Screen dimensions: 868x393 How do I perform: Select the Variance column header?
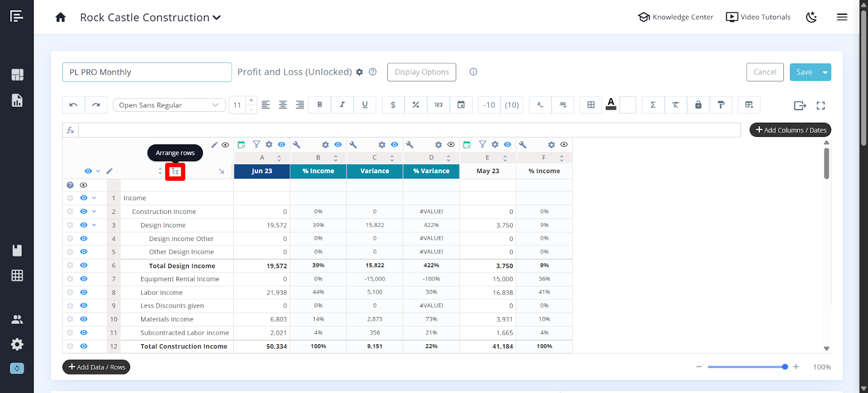pyautogui.click(x=374, y=171)
